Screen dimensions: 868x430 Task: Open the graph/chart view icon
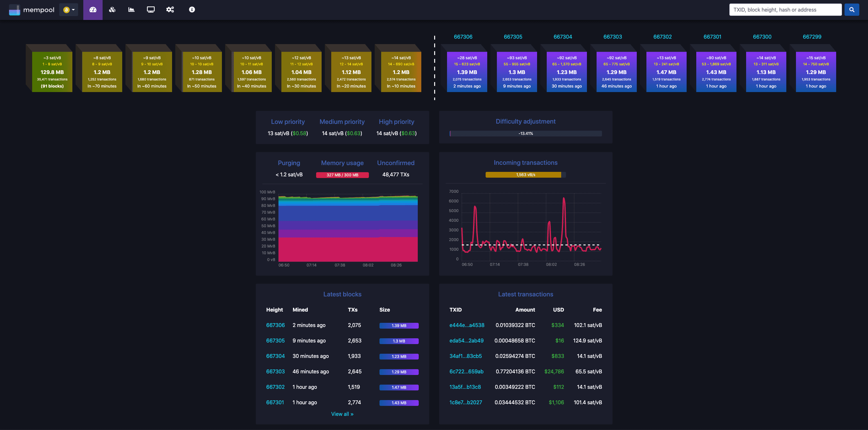(131, 10)
